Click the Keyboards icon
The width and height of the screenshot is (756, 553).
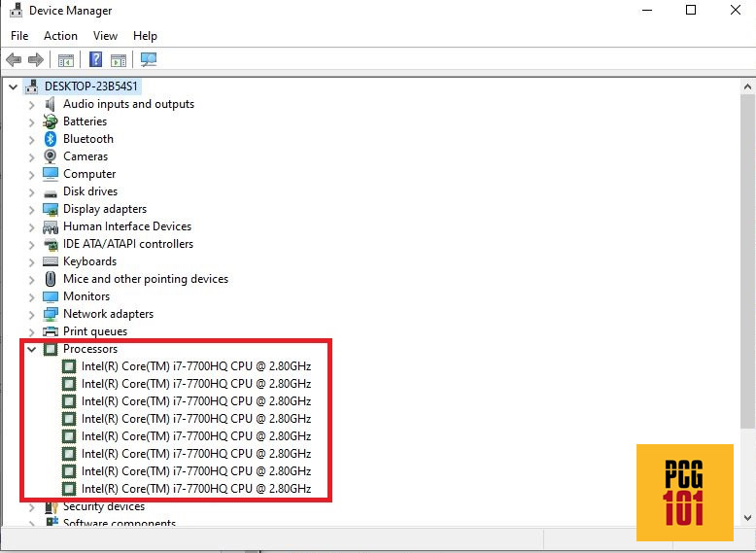click(51, 261)
